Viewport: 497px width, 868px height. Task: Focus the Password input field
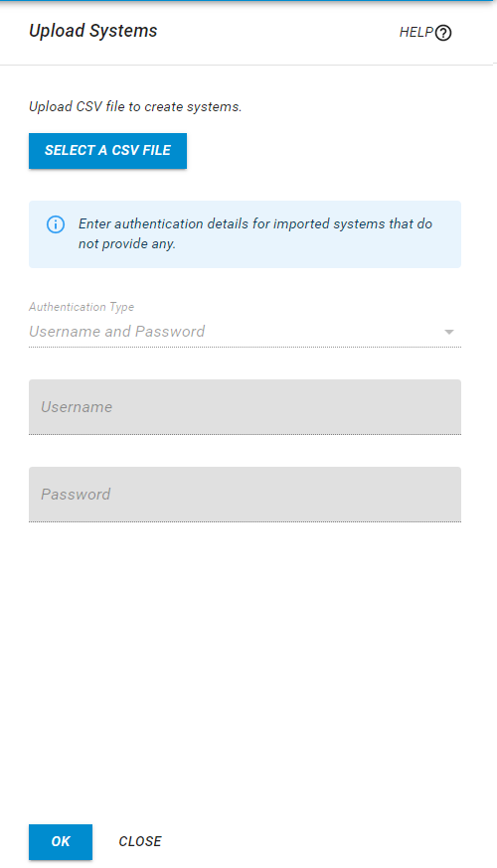tap(245, 495)
